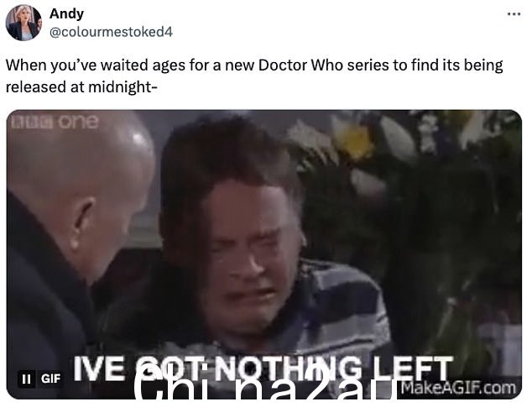532x413 pixels.
Task: Open Andy's profile picture avatar
Action: [x=23, y=23]
